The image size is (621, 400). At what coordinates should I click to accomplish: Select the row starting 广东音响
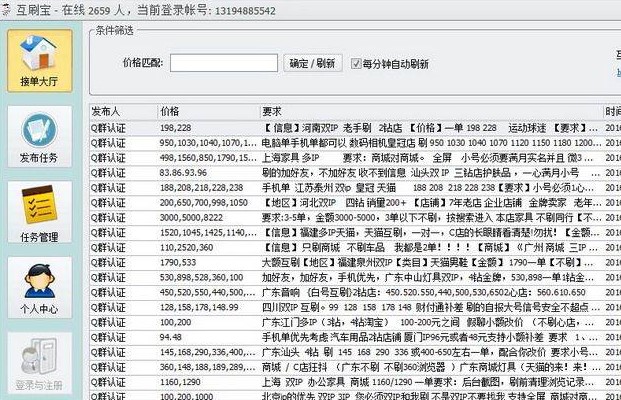click(355, 292)
